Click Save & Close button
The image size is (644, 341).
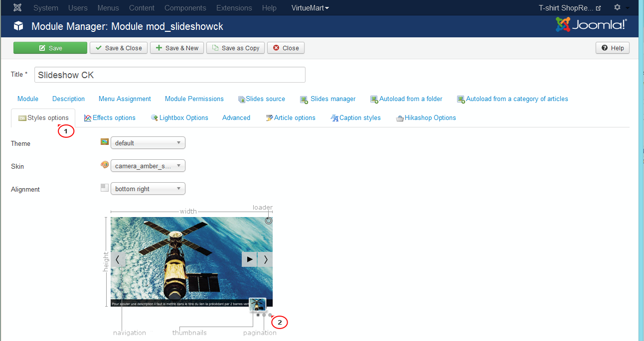tap(119, 48)
